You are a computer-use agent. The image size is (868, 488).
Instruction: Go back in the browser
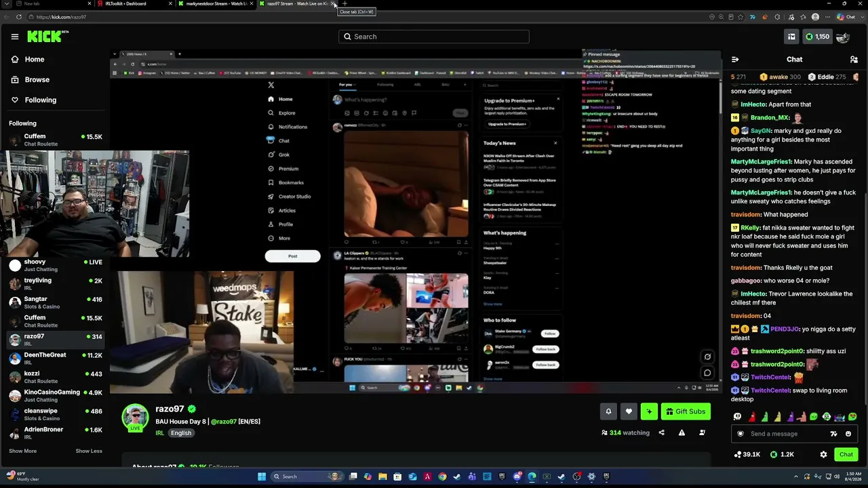click(7, 17)
